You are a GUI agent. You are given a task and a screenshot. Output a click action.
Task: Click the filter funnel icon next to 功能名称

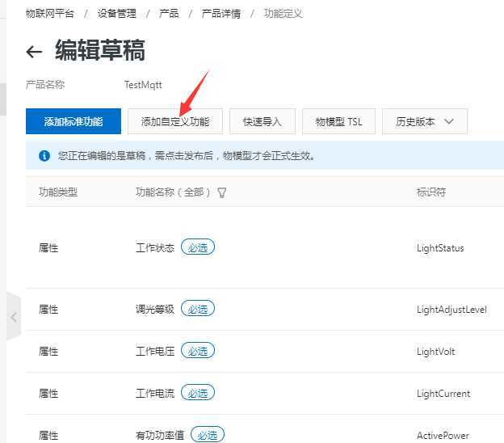(x=222, y=192)
